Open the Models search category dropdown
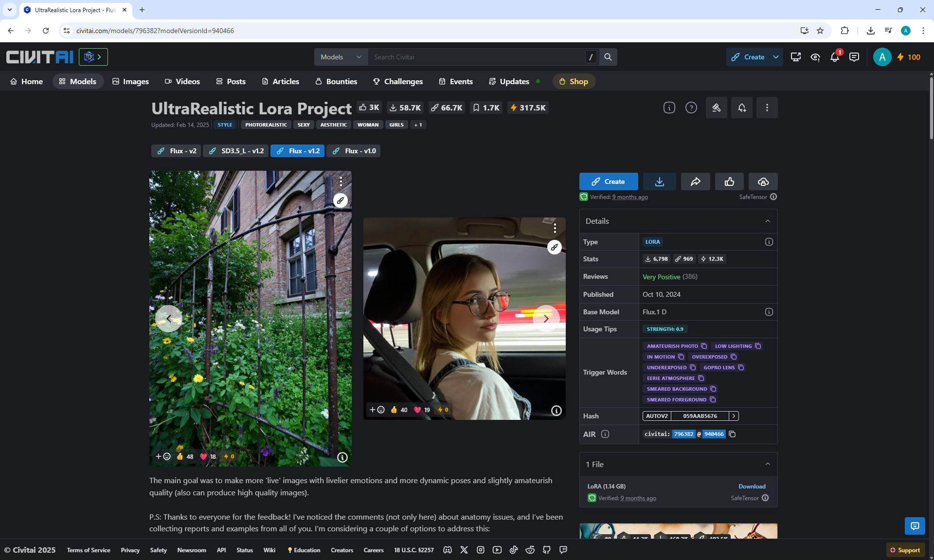 [x=341, y=57]
